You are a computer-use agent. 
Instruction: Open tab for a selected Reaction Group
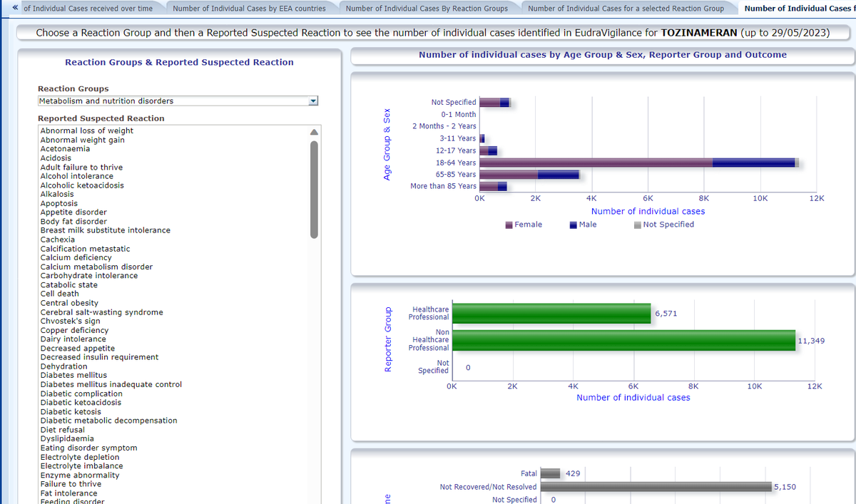pos(626,9)
